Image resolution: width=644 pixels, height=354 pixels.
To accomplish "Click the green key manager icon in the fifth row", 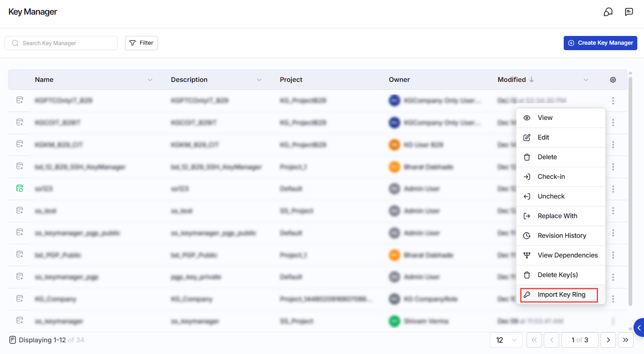I will click(x=20, y=188).
